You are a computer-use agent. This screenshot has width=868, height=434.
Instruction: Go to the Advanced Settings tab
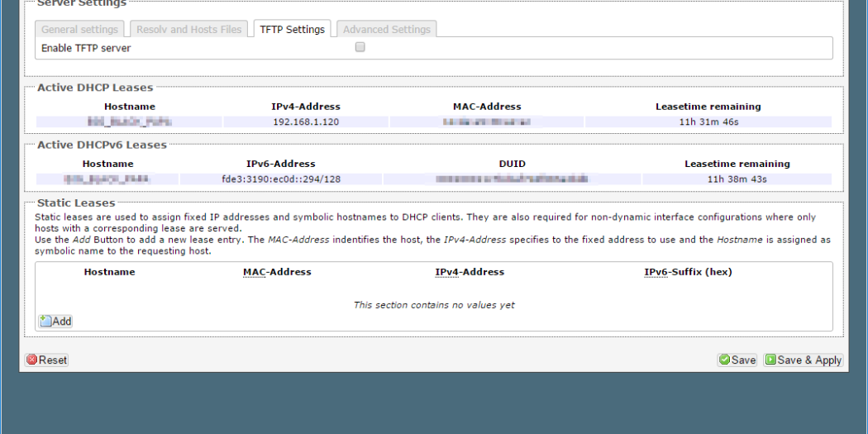pyautogui.click(x=386, y=30)
